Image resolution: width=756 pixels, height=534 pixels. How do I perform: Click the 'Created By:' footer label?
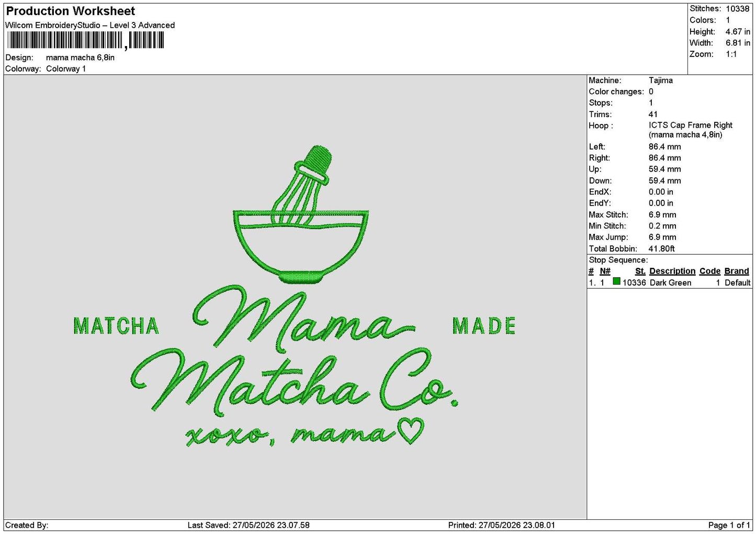27,525
